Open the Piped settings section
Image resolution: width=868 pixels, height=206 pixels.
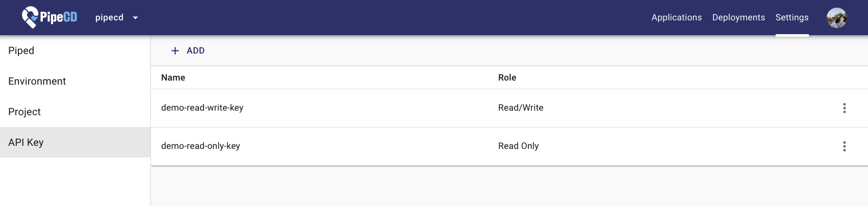(21, 50)
